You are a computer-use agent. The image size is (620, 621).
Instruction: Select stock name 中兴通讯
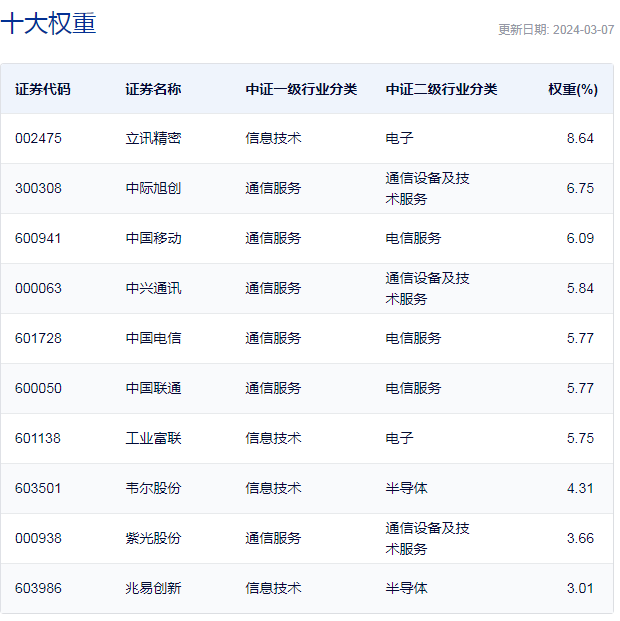153,288
